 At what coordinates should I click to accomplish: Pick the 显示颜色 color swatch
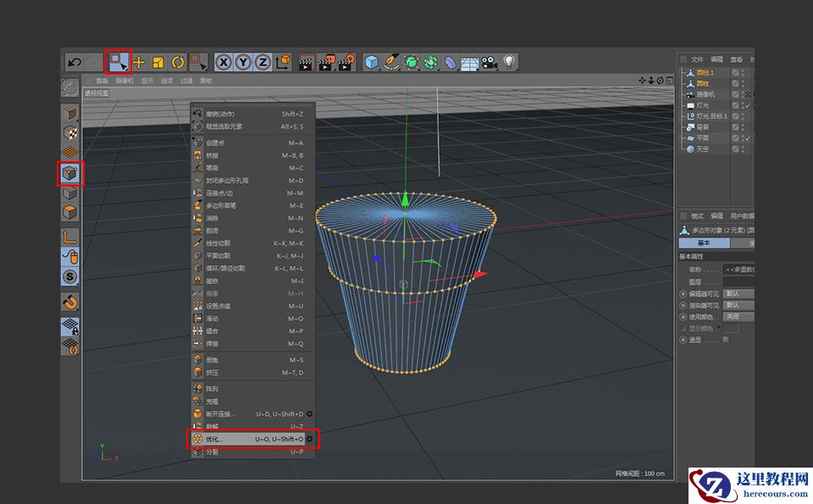(x=732, y=329)
